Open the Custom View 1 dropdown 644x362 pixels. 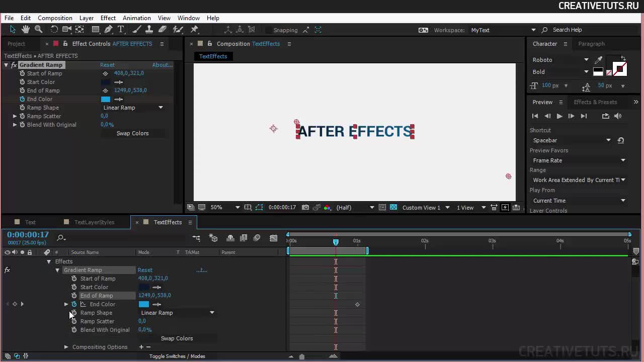[x=426, y=207]
